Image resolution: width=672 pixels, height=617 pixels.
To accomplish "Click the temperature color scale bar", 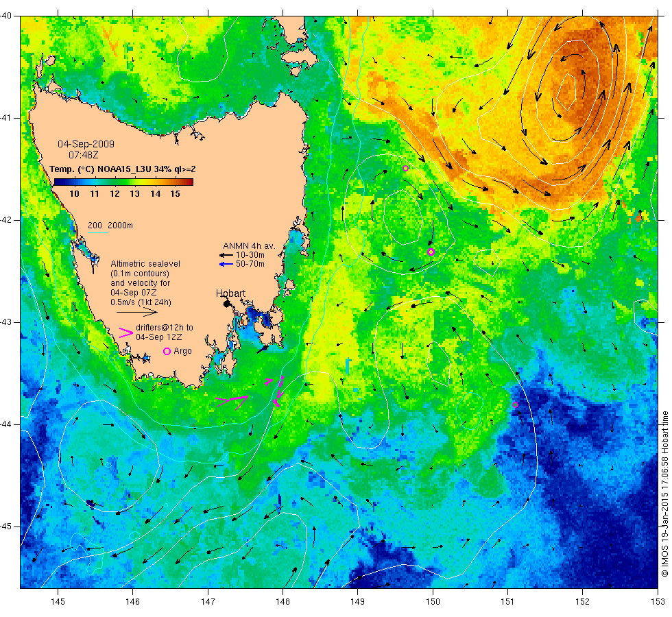I will coord(123,182).
